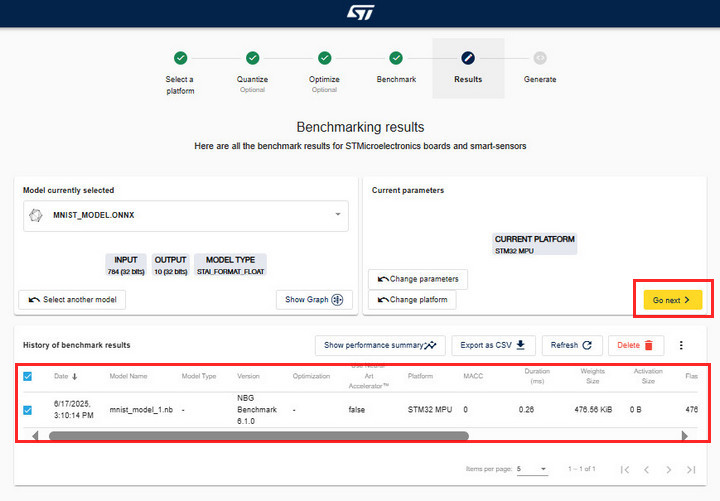Click Change parameters button
Screen dimensions: 720x501
tap(418, 279)
